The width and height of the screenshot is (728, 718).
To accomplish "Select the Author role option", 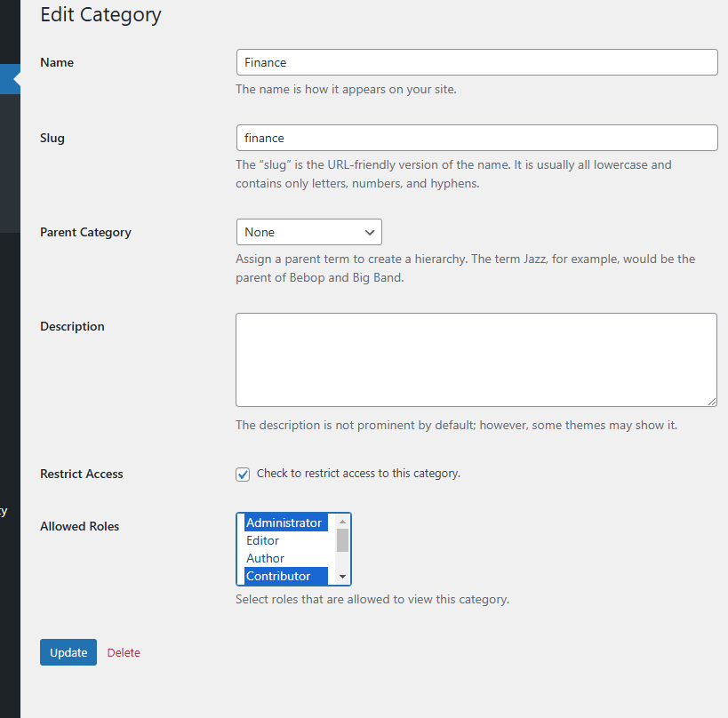I will [266, 558].
